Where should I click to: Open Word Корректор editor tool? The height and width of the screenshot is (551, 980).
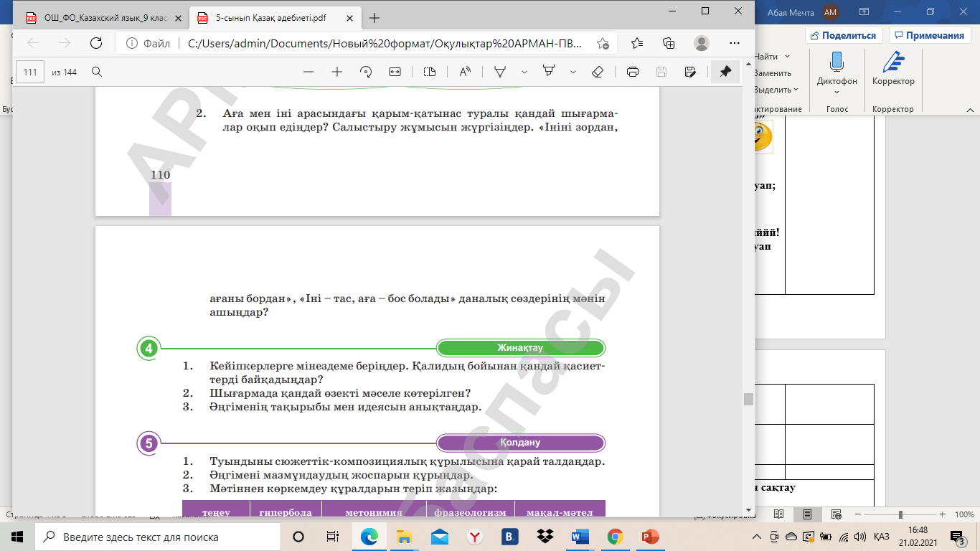coord(893,68)
